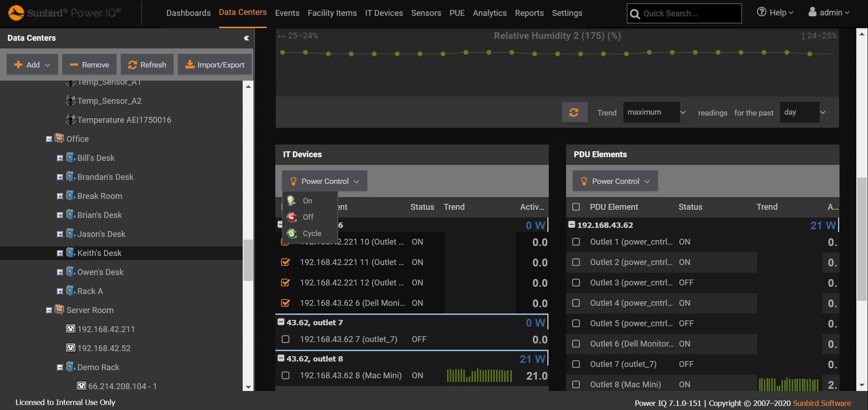The width and height of the screenshot is (868, 410).
Task: Switch to the Events tab
Action: point(287,13)
